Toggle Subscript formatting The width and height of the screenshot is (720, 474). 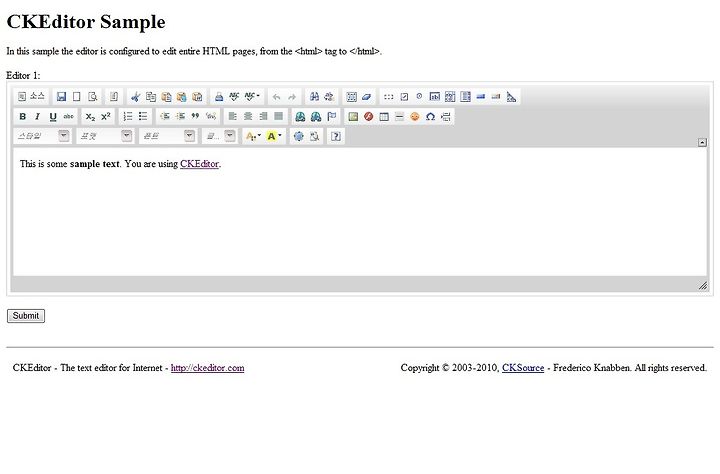tap(90, 117)
